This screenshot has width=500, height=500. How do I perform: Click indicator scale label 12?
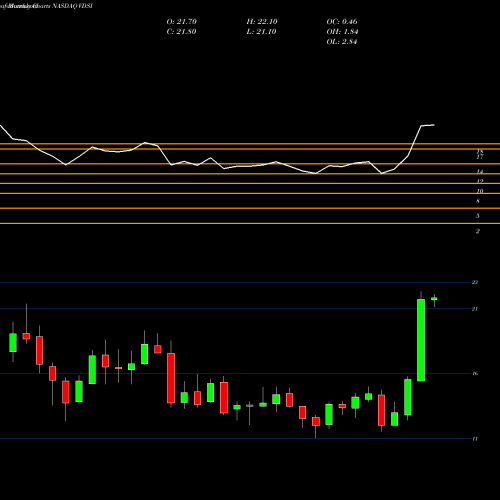[480, 181]
